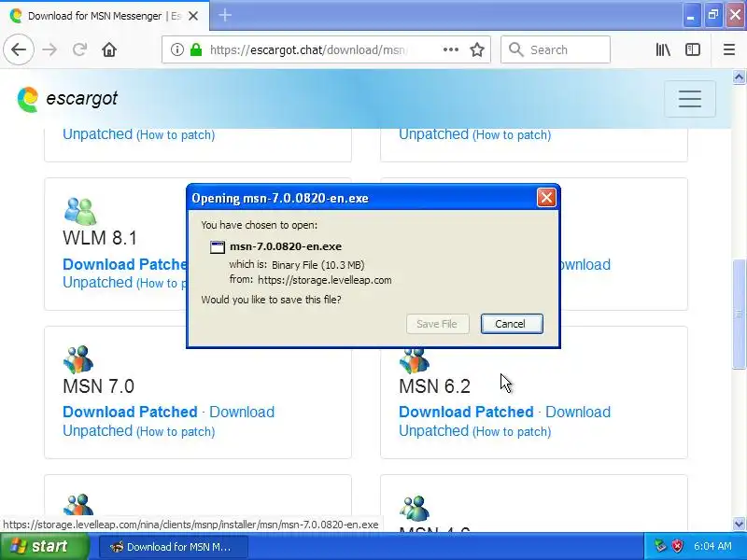Viewport: 747px width, 560px height.
Task: Click the page scrollbar up arrow
Action: [x=739, y=77]
